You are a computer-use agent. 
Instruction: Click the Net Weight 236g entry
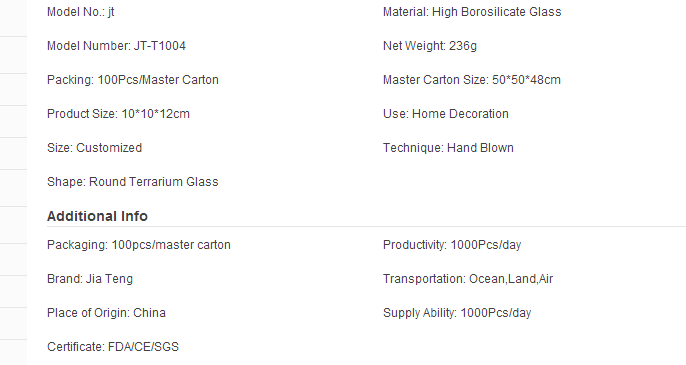[x=430, y=46]
